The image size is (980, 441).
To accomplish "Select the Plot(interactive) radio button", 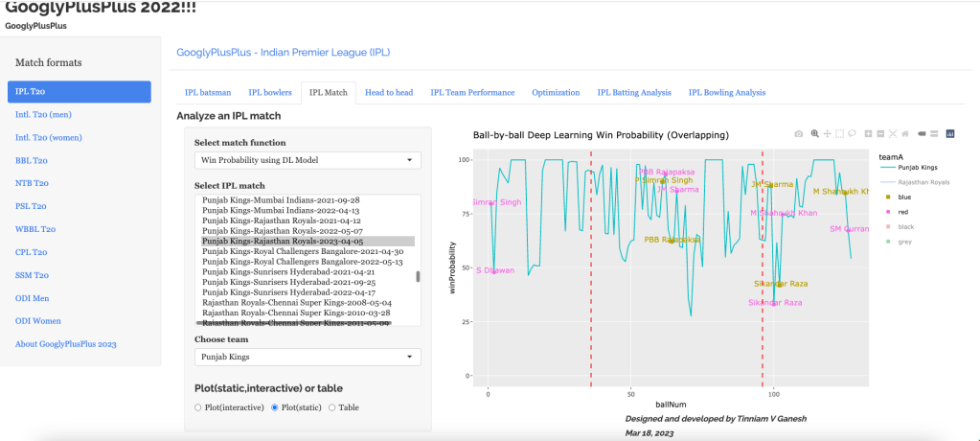I will (198, 407).
